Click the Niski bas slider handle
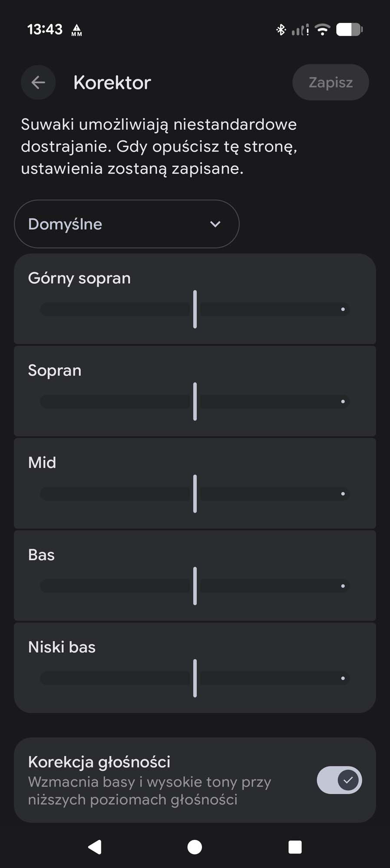390x868 pixels. click(195, 678)
